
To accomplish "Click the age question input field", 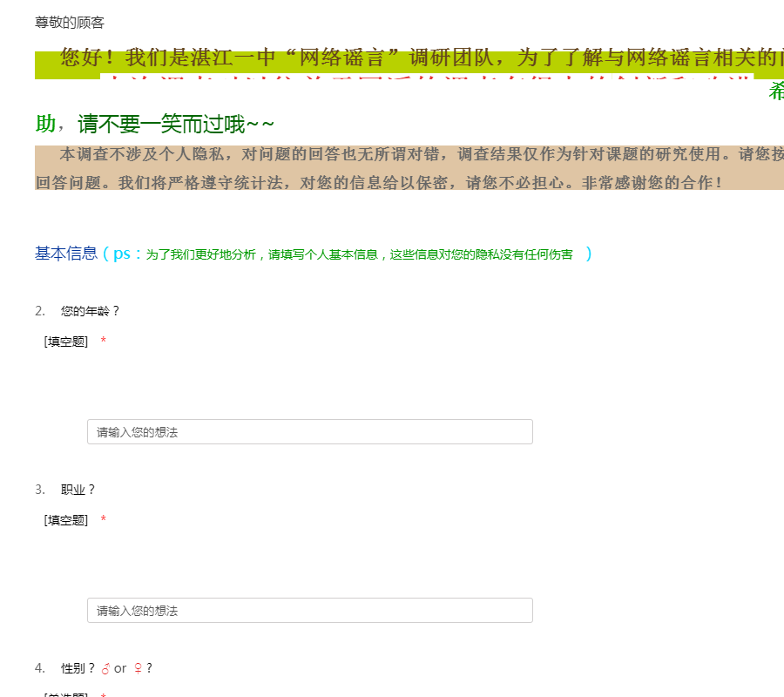I will coord(309,432).
